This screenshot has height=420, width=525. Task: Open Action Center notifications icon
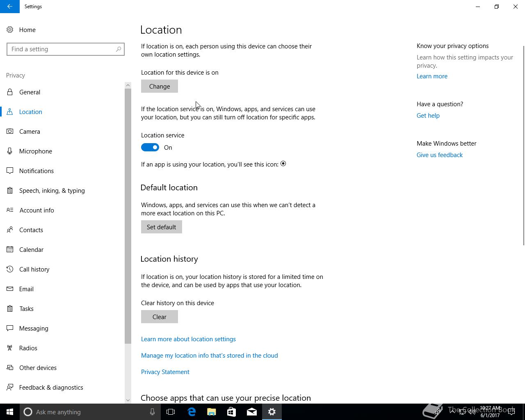(x=511, y=412)
